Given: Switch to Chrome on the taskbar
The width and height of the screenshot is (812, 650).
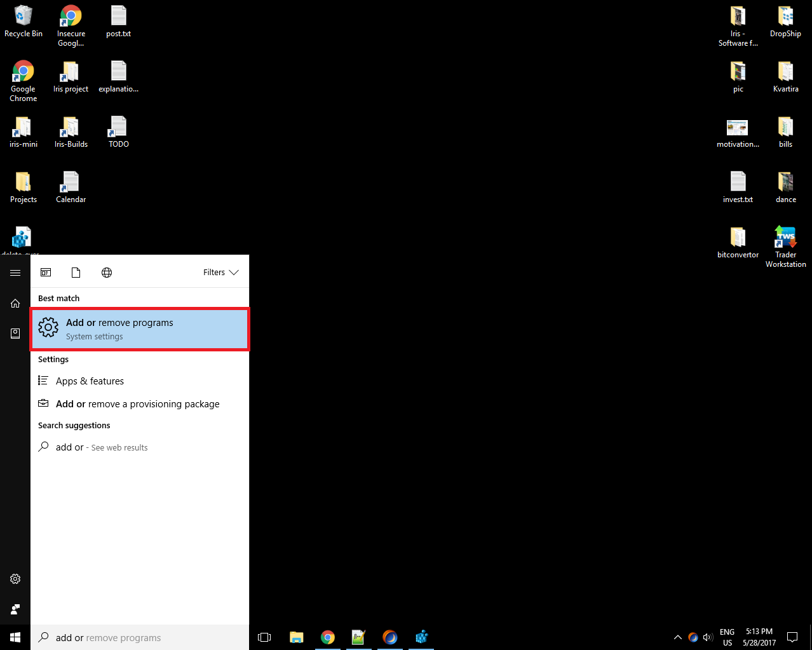Looking at the screenshot, I should [x=328, y=637].
